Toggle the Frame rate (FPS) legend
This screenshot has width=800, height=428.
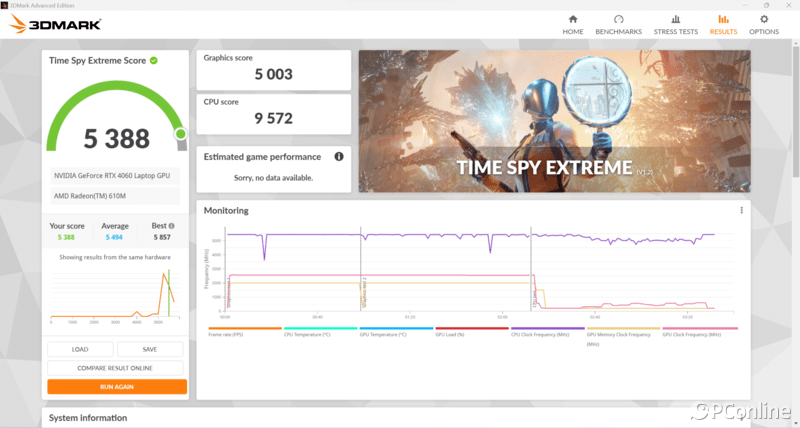coord(245,332)
